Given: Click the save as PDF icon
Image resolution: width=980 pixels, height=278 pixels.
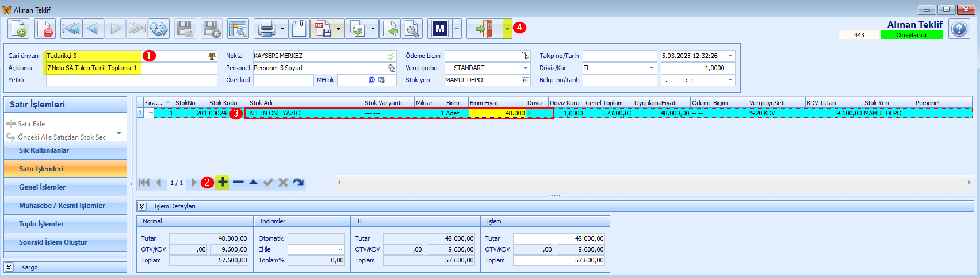Looking at the screenshot, I should pos(323,29).
